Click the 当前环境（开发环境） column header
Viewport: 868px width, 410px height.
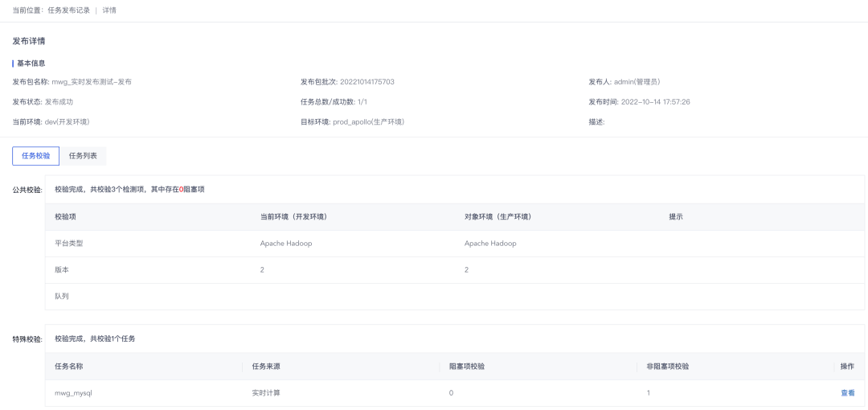coord(293,217)
